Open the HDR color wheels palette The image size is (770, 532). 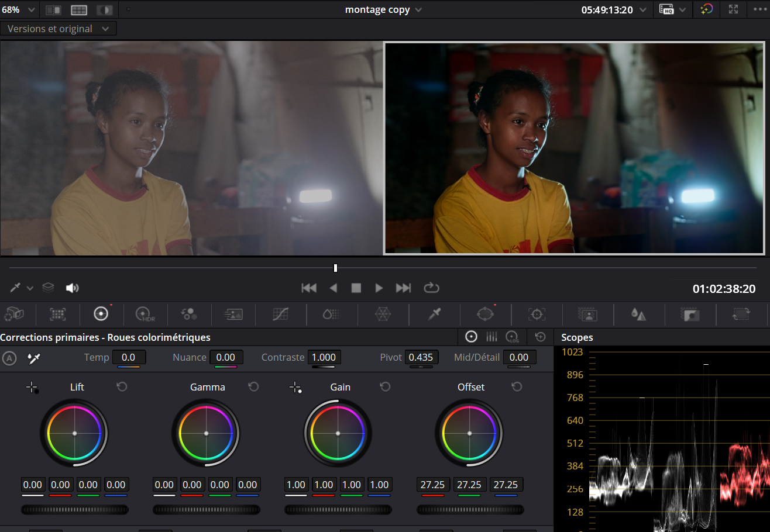coord(145,315)
